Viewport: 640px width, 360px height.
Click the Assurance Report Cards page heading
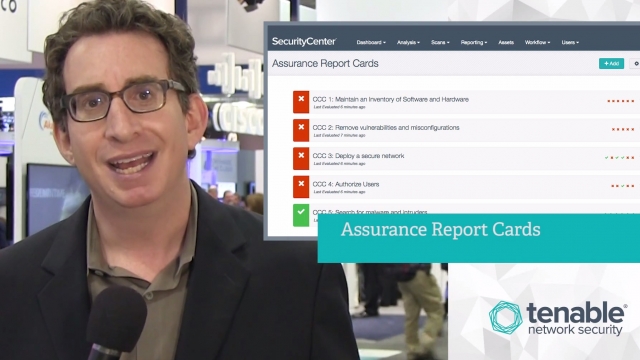tap(325, 63)
